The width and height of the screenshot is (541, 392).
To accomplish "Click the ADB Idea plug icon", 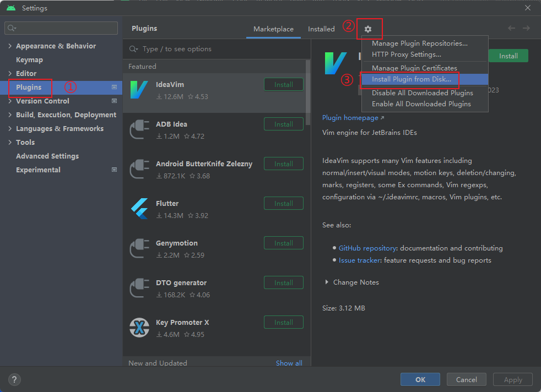I will pos(139,129).
